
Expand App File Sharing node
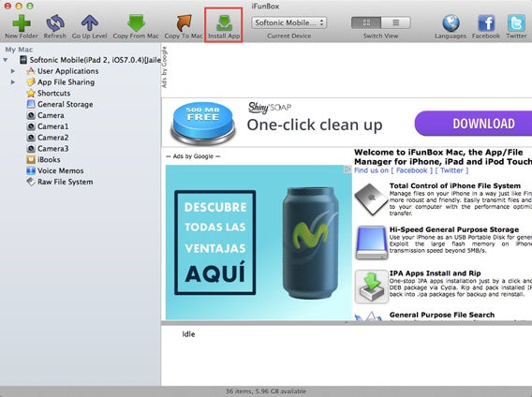click(13, 82)
